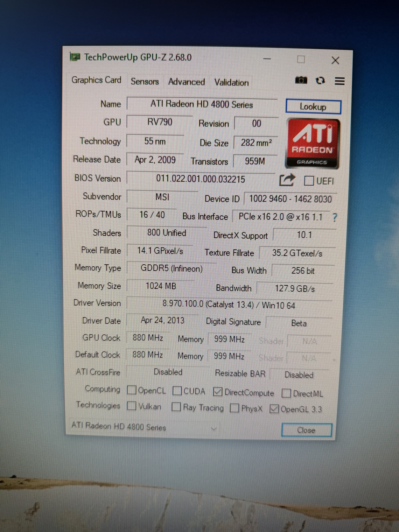The height and width of the screenshot is (532, 399).
Task: Minimize the GPU-Z window
Action: tap(267, 59)
